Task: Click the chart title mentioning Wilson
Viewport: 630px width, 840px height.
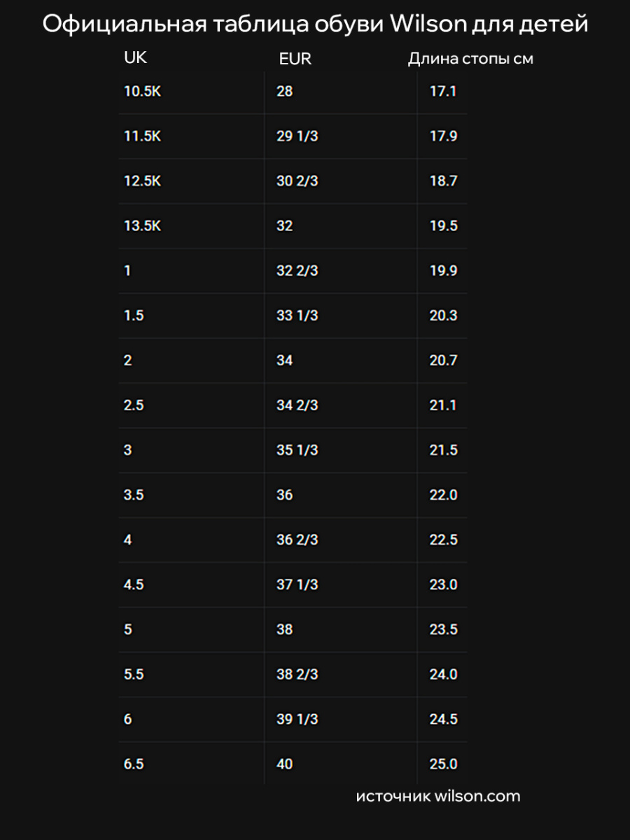Action: click(315, 24)
